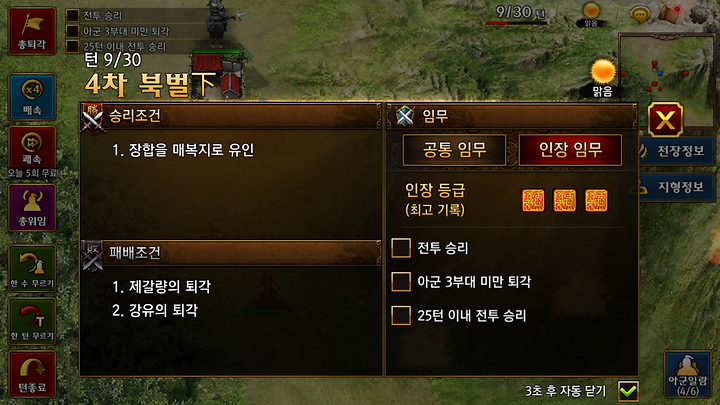Open the 지형정보 terrain info button
Viewport: 720px width, 405px height.
click(x=676, y=187)
